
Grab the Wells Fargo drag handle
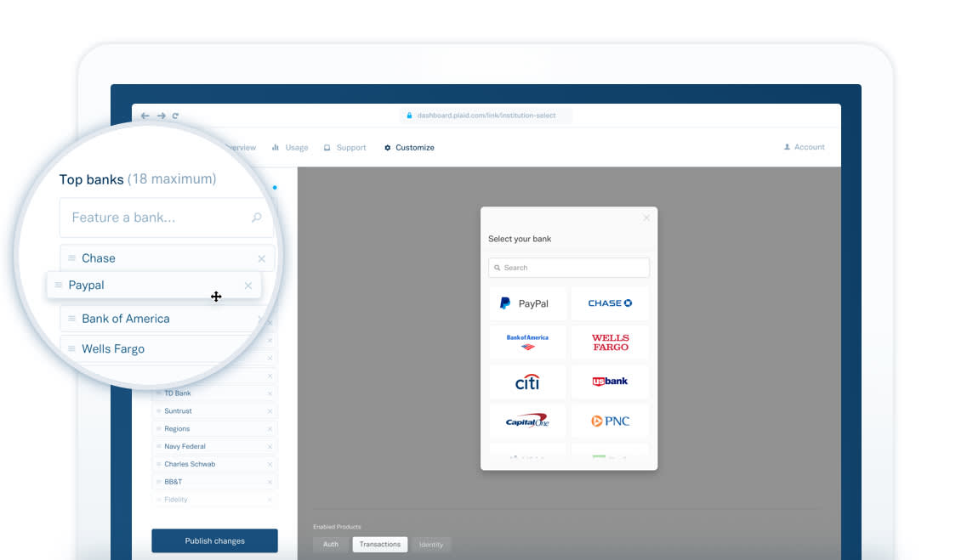click(72, 348)
